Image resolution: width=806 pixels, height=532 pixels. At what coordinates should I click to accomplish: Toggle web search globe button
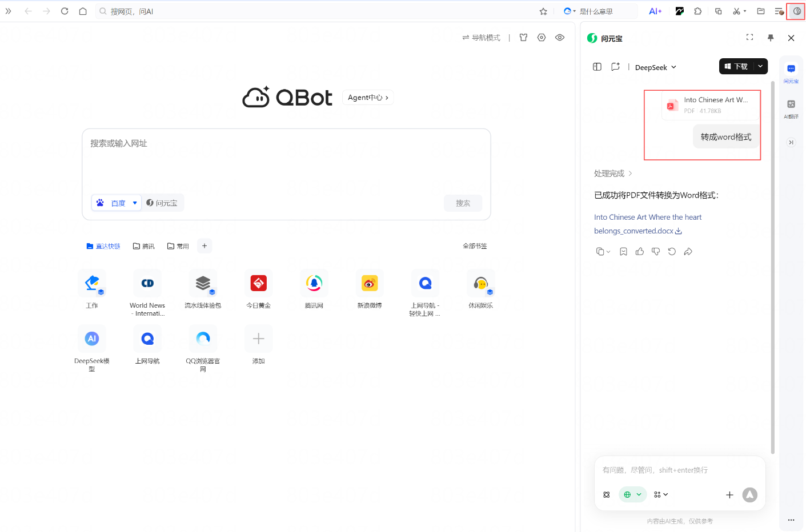(x=632, y=495)
